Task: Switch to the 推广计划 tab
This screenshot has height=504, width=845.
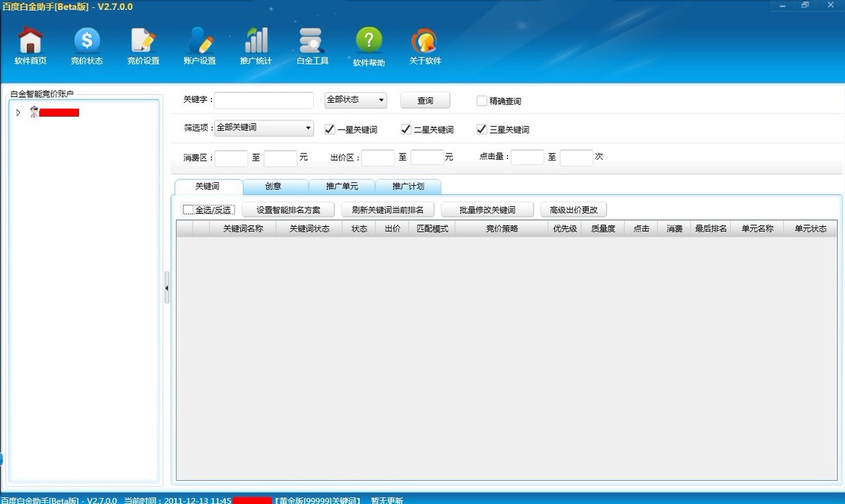Action: (408, 187)
